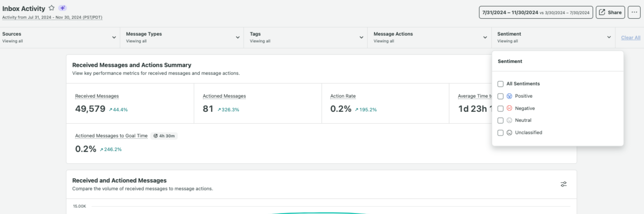
Task: Click the 326.3% change value
Action: pos(230,110)
